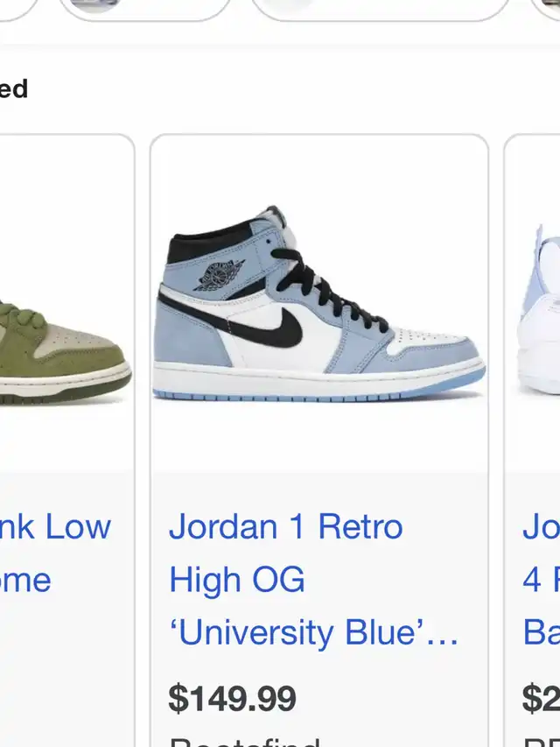Open the Jordan 1 Retro High OG title link
Screen dimensions: 560x747
point(313,580)
